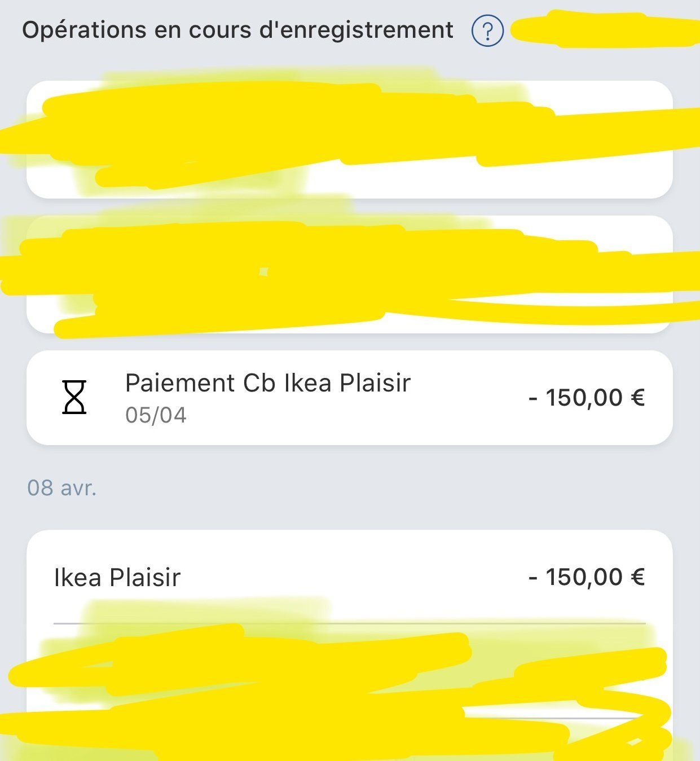The width and height of the screenshot is (700, 761).
Task: Click the pending payment's -150,00 € amount
Action: [x=587, y=398]
